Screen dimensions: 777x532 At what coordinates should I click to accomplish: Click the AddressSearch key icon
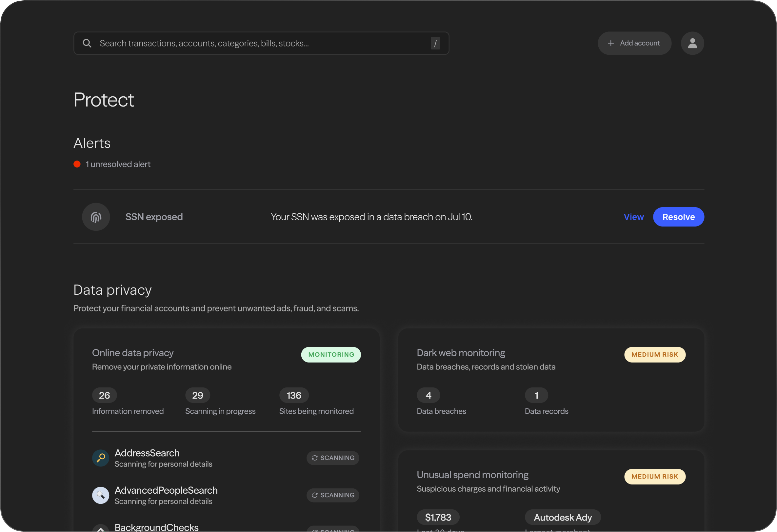click(101, 458)
